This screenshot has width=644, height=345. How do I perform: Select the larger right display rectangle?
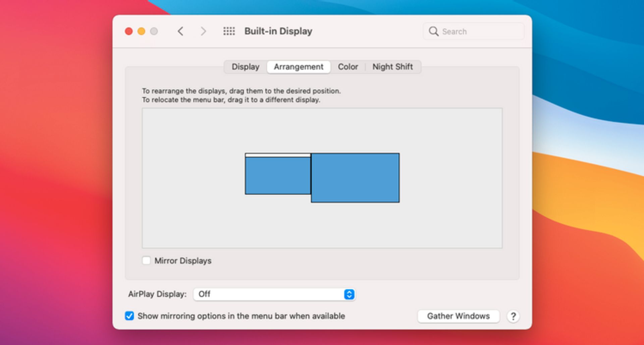click(x=355, y=178)
